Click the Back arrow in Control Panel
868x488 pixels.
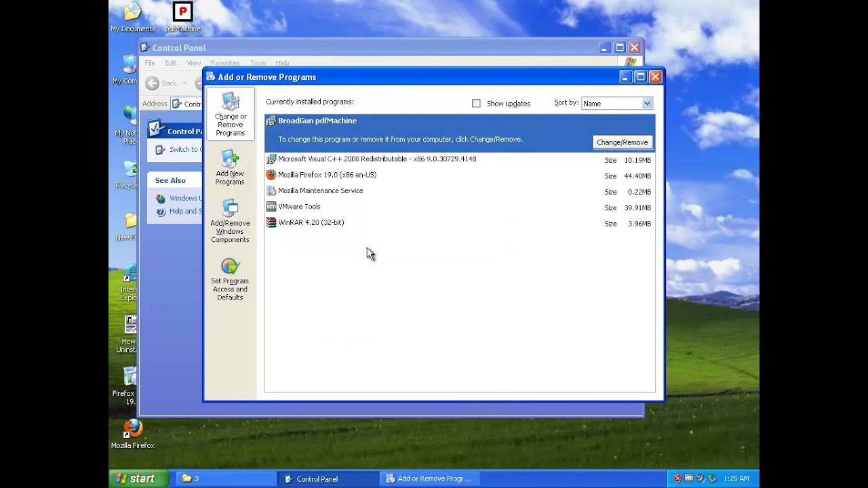coord(152,83)
